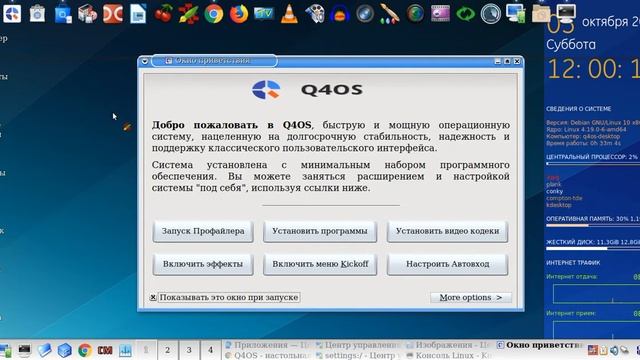Launch Firefox from the top dock
Screen dimensions: 640x360
tap(239, 14)
